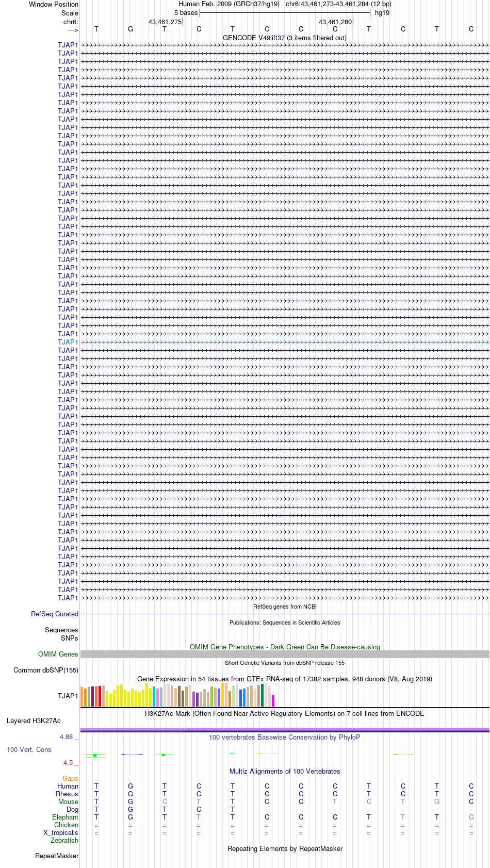The height and width of the screenshot is (868, 490).
Task: Click the RefSeq Curated track label
Action: point(55,614)
